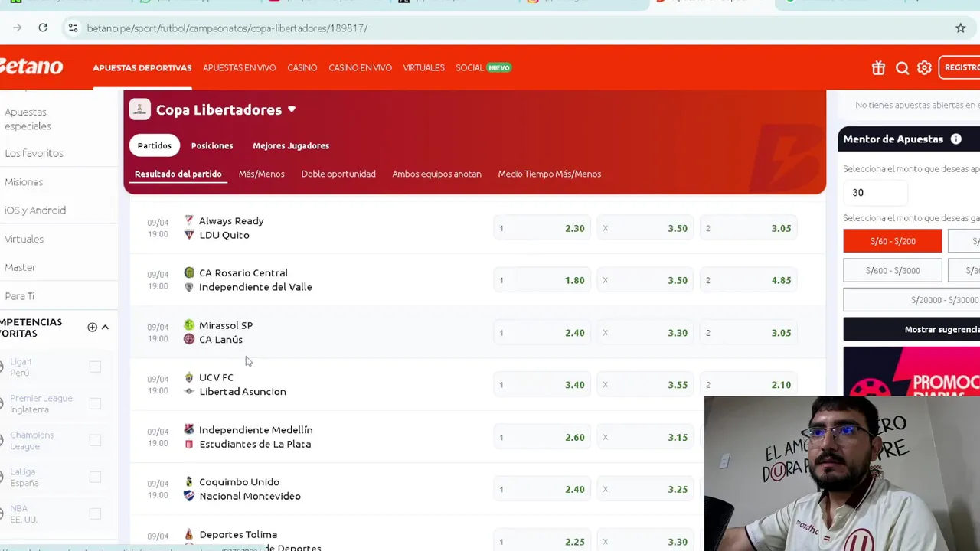Click Mirassol SP team crest
Viewport: 980px width, 551px height.
189,325
